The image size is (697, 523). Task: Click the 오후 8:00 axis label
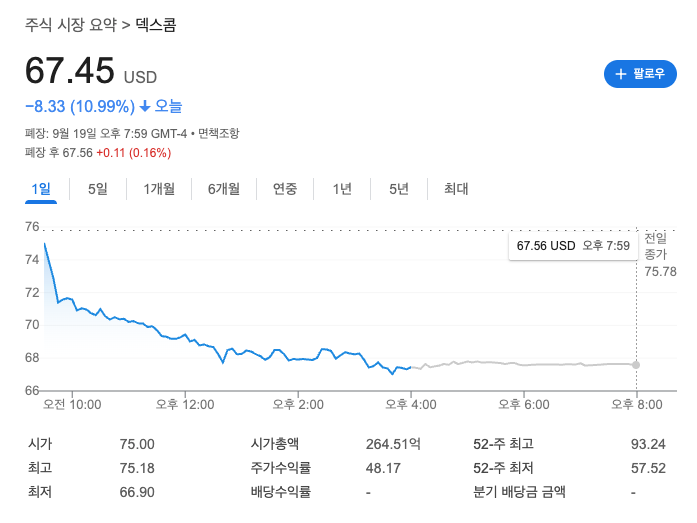point(637,405)
